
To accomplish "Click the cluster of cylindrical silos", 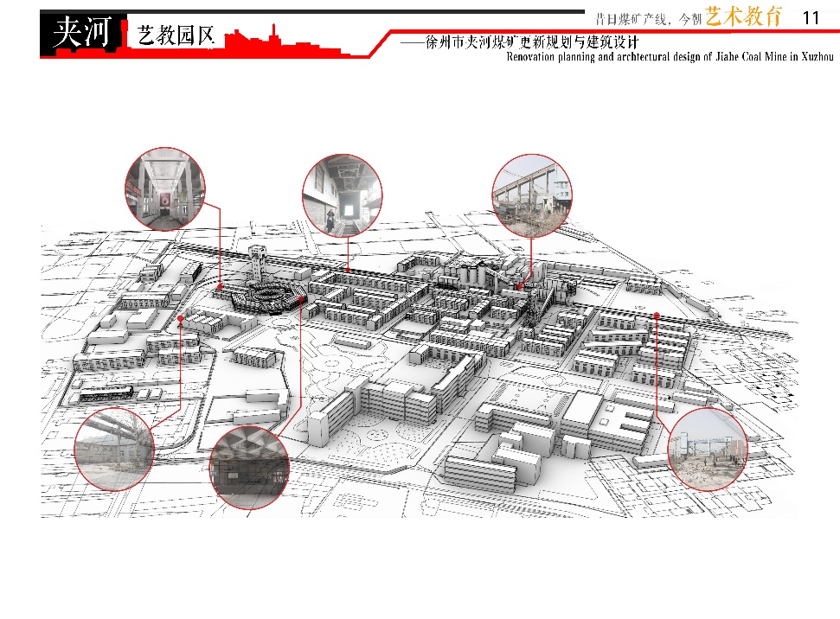I will (x=472, y=274).
